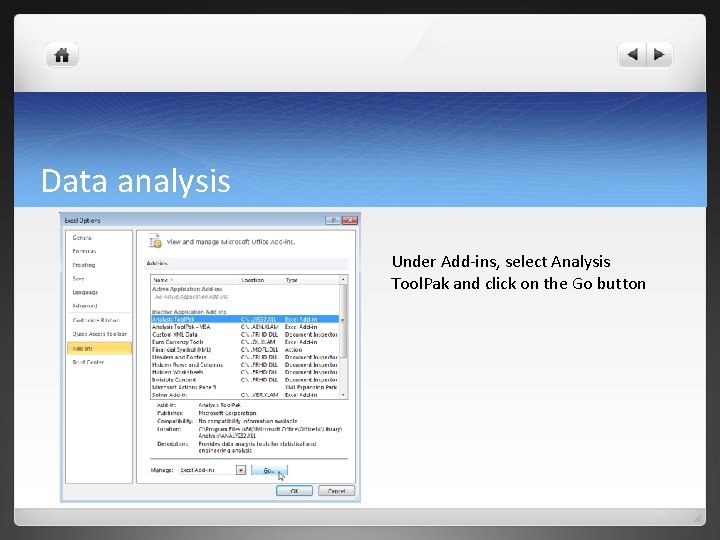Open Customize Ribbon category
This screenshot has width=720, height=540.
tap(96, 320)
